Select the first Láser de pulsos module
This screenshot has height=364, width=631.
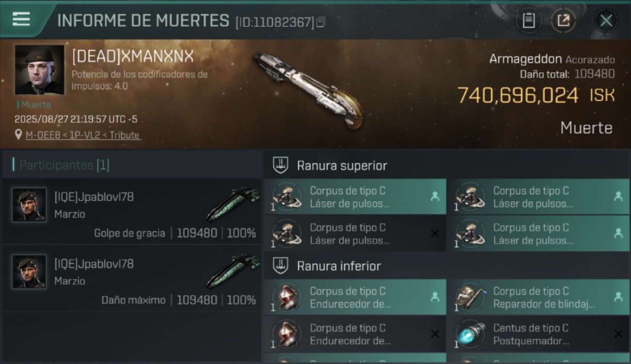(x=355, y=197)
